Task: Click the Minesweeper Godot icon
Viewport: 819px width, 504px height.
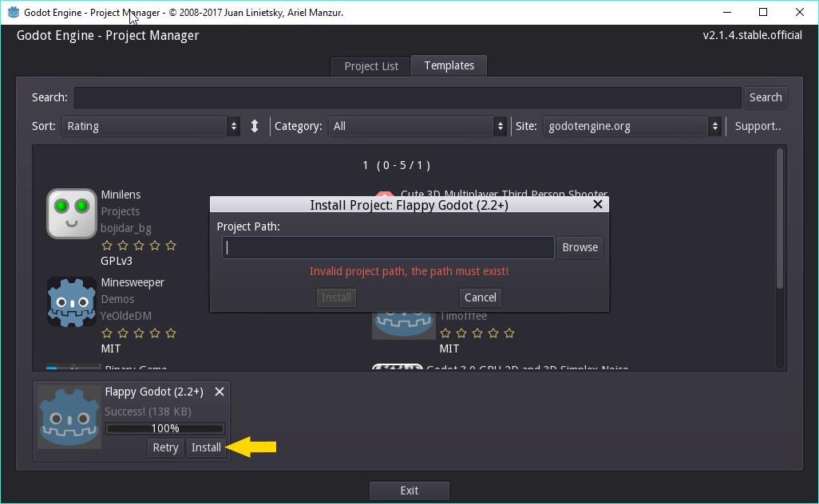Action: (72, 302)
